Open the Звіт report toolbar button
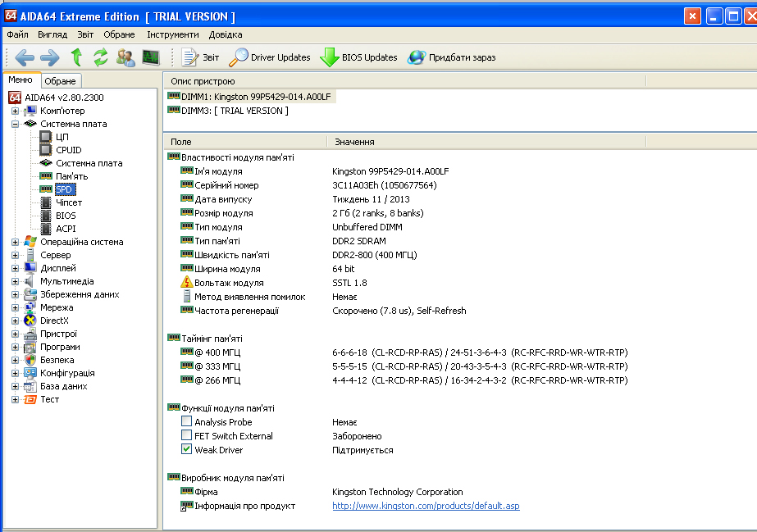Image resolution: width=757 pixels, height=532 pixels. coord(200,57)
